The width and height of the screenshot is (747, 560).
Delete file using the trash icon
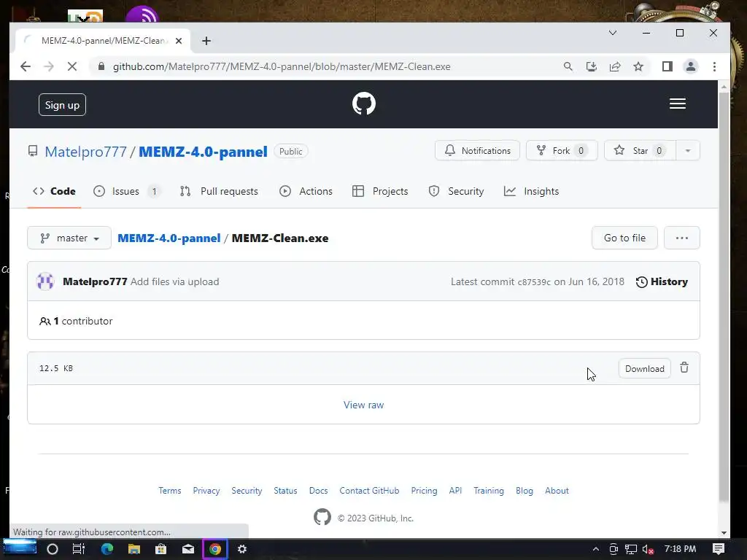coord(684,368)
